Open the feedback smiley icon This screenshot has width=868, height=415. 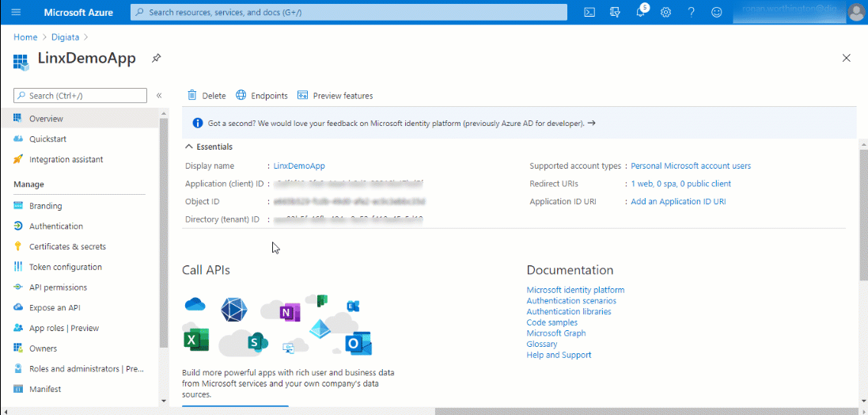click(717, 12)
